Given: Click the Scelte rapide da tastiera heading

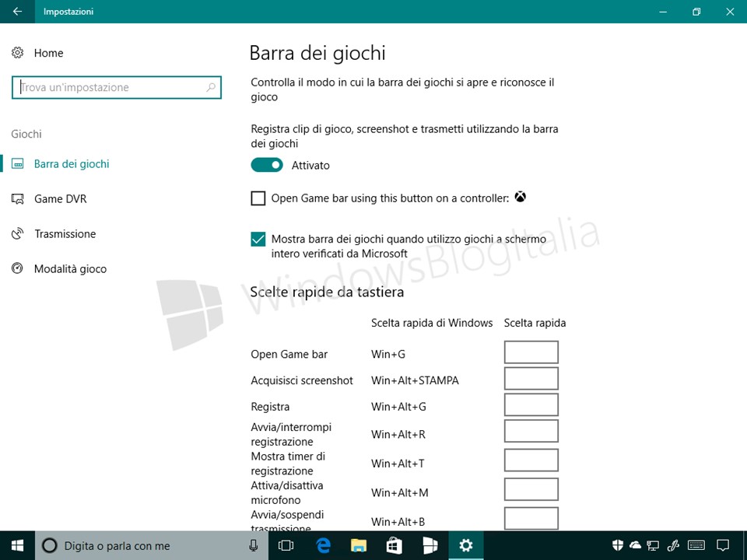Looking at the screenshot, I should point(327,292).
